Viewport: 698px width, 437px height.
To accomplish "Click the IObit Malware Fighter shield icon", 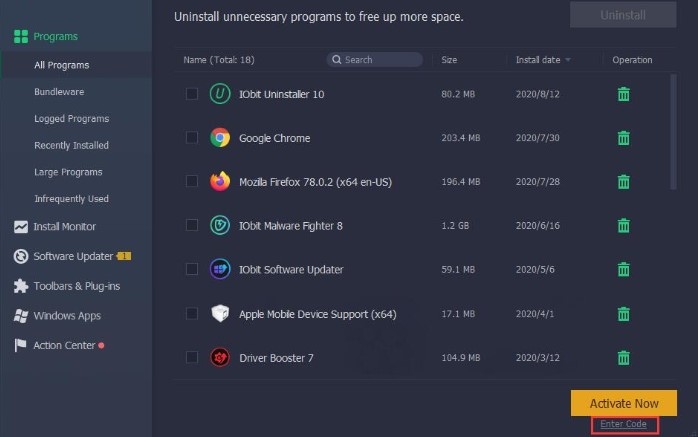I will pos(220,225).
